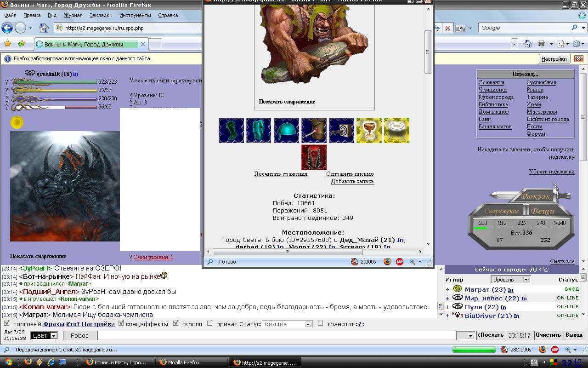
Task: Click the dragon avatar image
Action: click(65, 186)
